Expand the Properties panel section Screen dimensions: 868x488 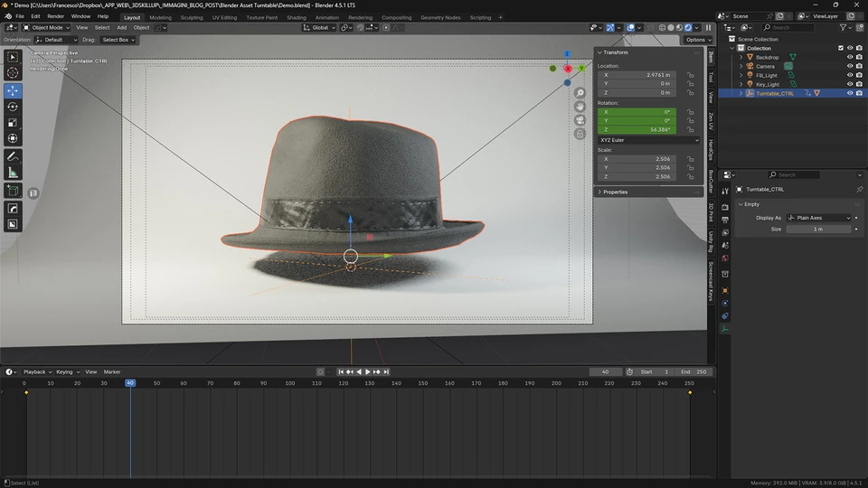615,192
